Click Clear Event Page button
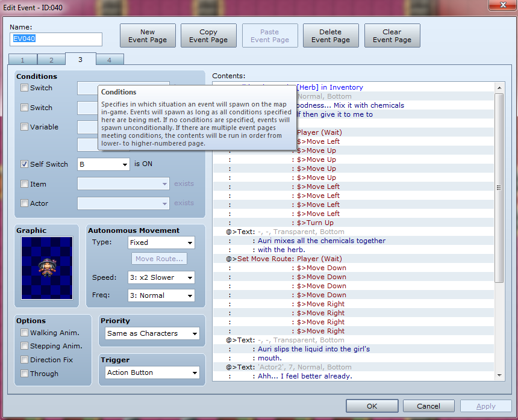 click(x=392, y=36)
